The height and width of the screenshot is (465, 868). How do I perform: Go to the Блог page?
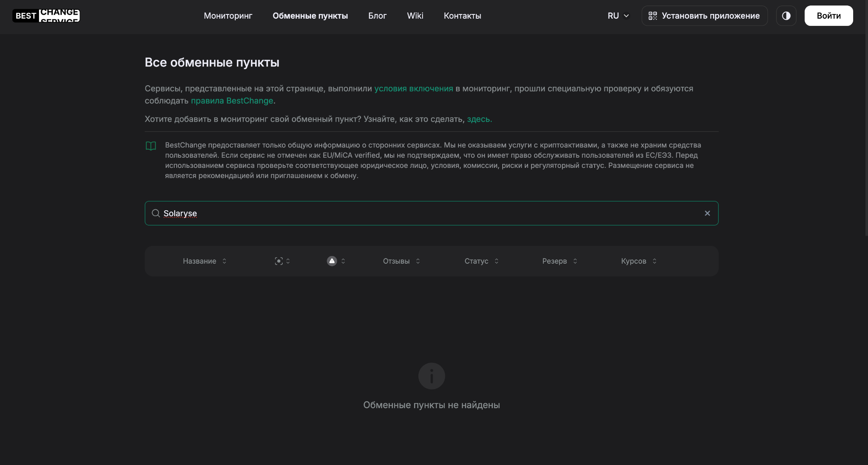[x=377, y=16]
